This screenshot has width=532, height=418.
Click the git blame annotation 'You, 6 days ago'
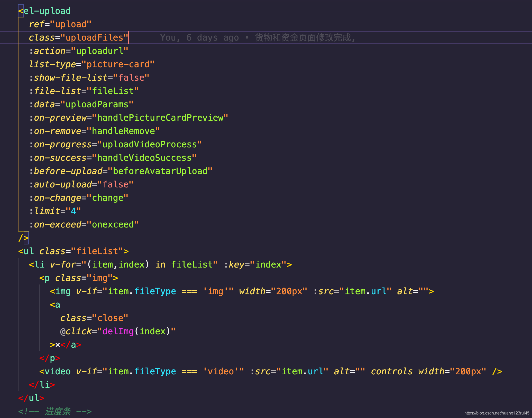coord(199,38)
